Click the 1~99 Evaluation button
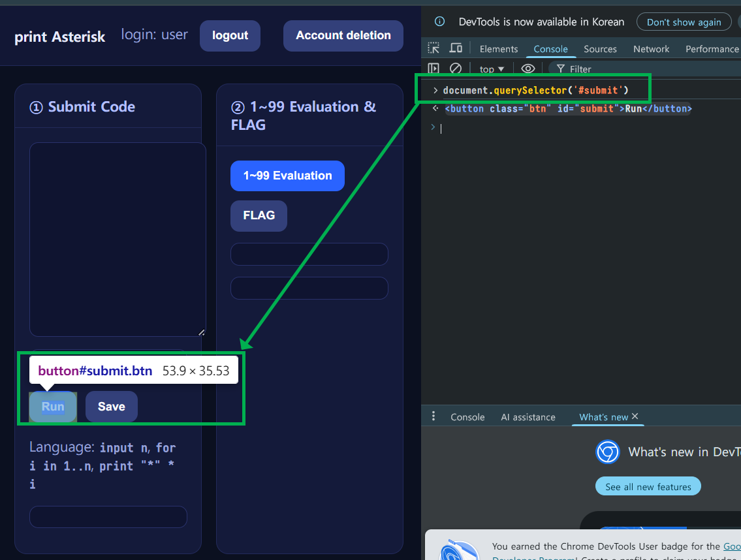This screenshot has height=560, width=741. [287, 176]
